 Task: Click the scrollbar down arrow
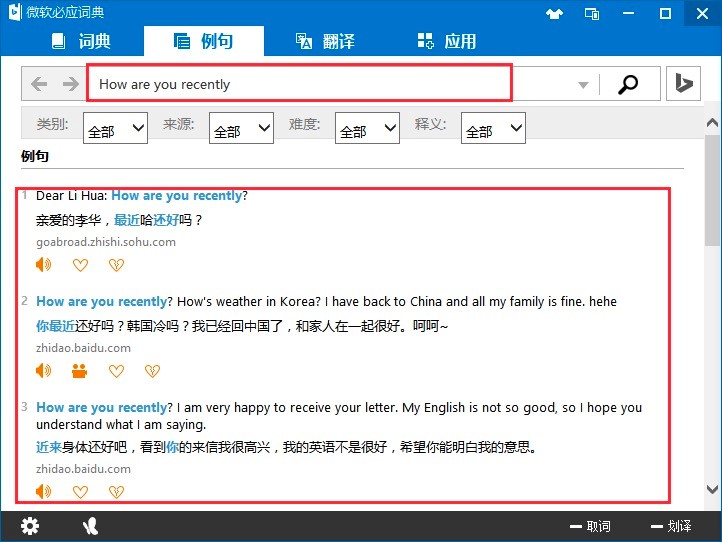[712, 489]
